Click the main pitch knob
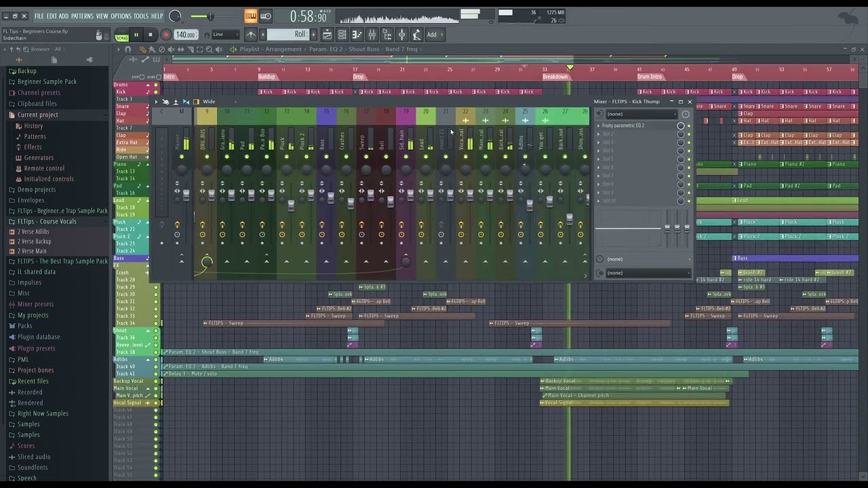 pyautogui.click(x=175, y=16)
